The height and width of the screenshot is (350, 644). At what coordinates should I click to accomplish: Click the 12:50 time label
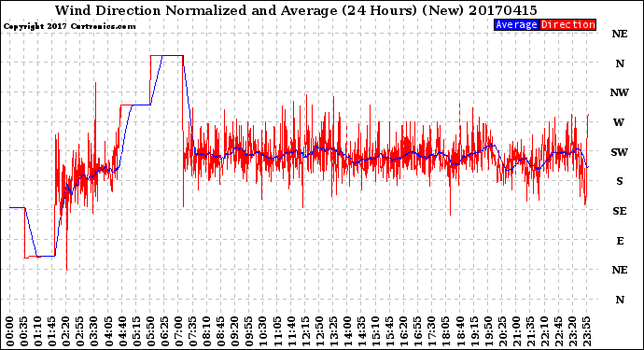319,331
